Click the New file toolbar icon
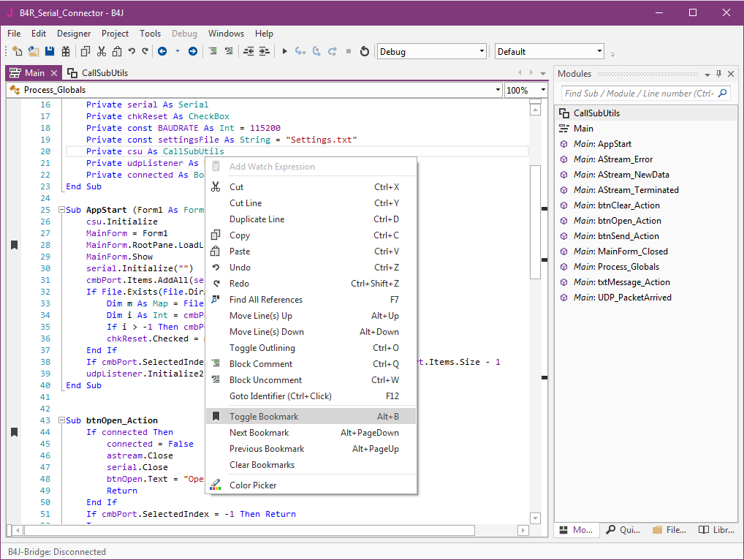 [x=17, y=51]
